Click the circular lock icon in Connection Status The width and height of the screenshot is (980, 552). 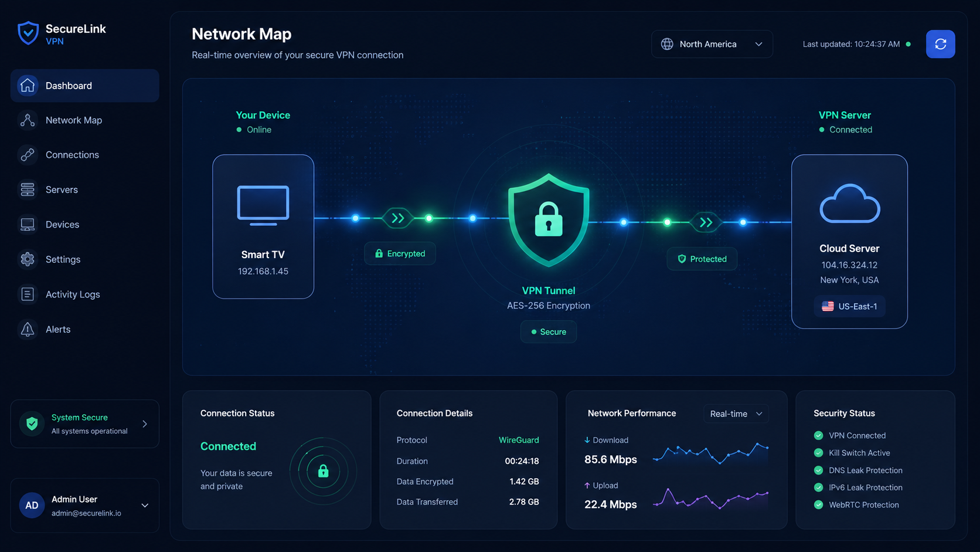tap(323, 470)
